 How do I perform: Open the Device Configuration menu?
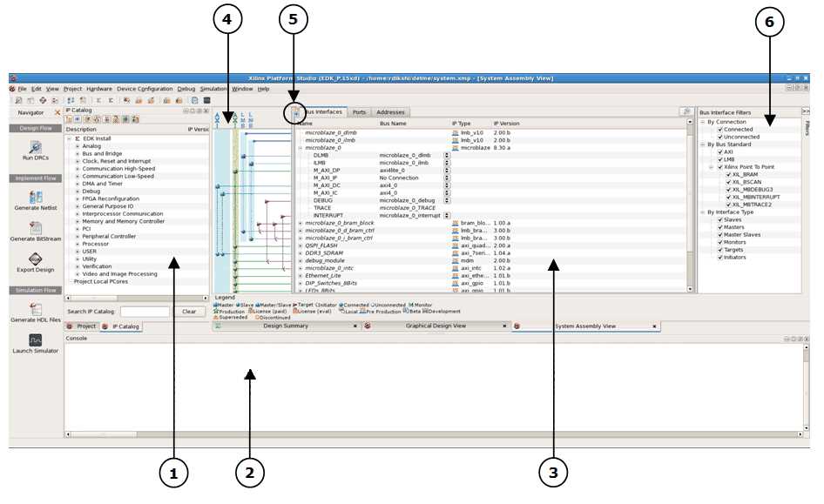tap(145, 90)
